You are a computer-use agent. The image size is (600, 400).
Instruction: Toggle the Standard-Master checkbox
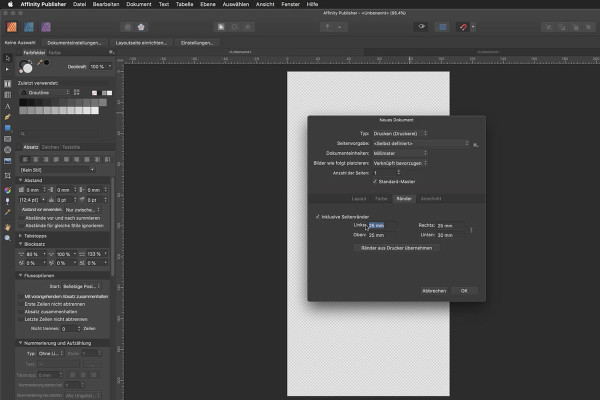pos(375,181)
